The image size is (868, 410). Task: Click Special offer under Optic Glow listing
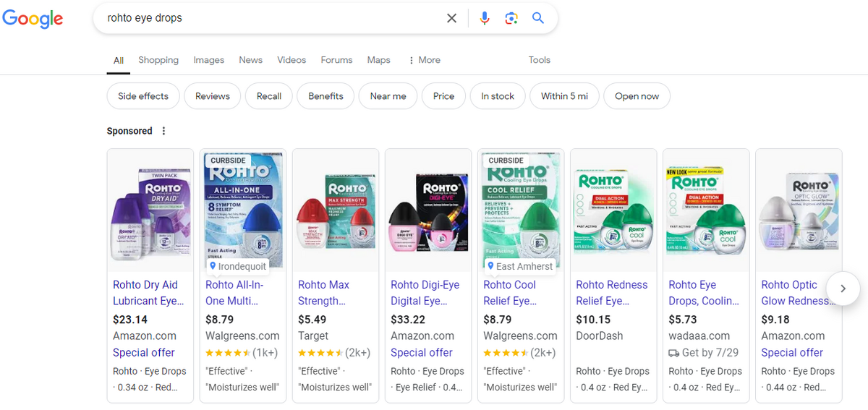click(x=792, y=352)
